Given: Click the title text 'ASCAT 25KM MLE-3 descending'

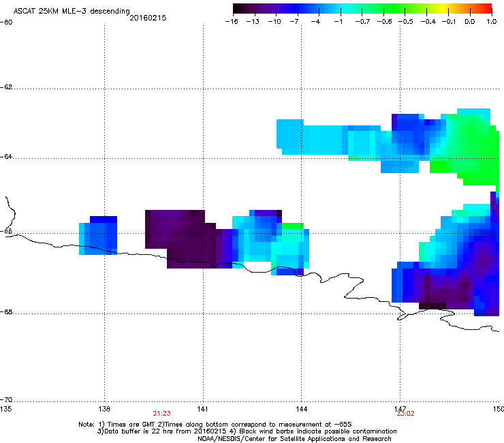Looking at the screenshot, I should pyautogui.click(x=72, y=11).
